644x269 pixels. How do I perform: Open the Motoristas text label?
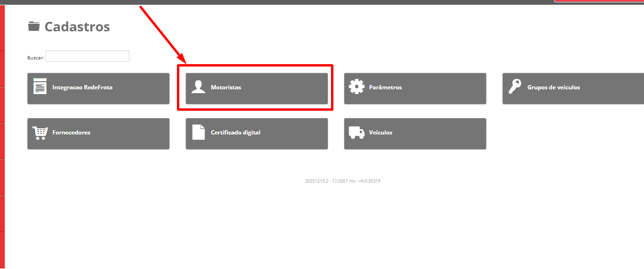coord(226,87)
